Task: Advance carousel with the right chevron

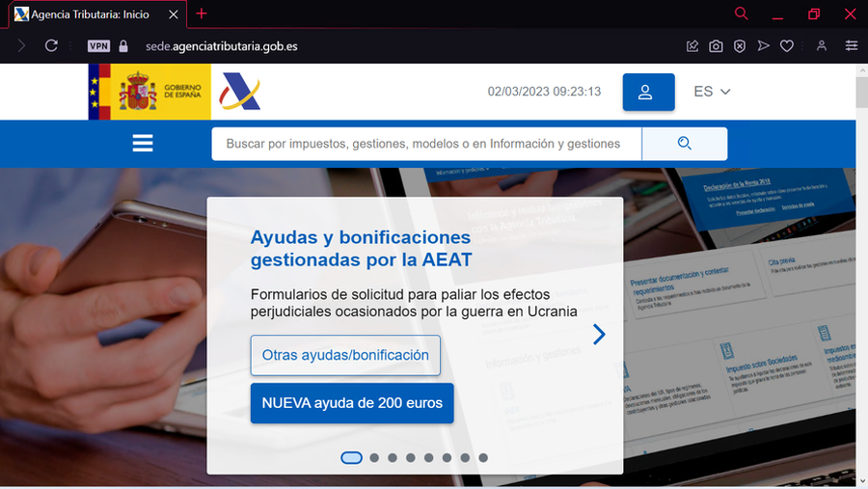Action: [x=599, y=334]
